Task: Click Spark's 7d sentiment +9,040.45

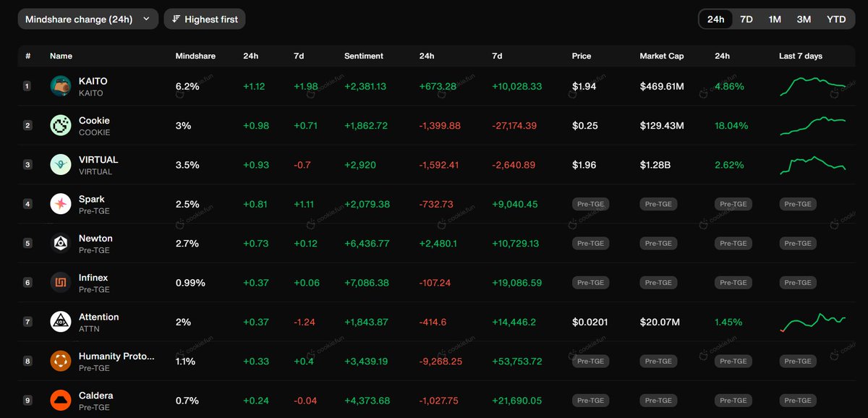Action: point(515,204)
